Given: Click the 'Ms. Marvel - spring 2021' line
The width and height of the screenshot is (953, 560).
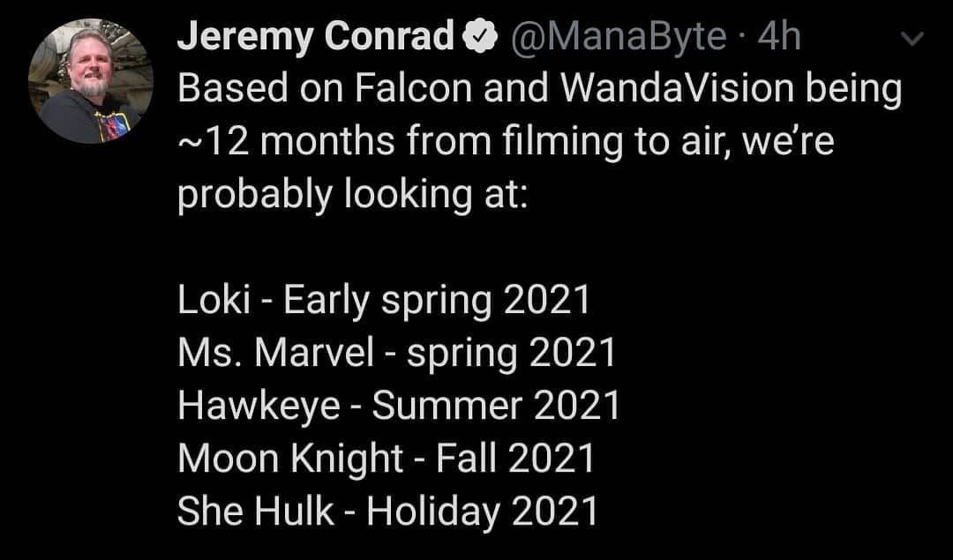Looking at the screenshot, I should [x=397, y=354].
